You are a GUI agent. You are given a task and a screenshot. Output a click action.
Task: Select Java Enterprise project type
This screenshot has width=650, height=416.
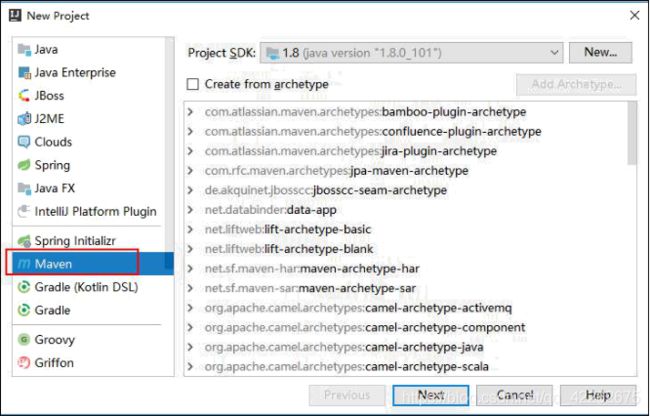click(x=88, y=73)
